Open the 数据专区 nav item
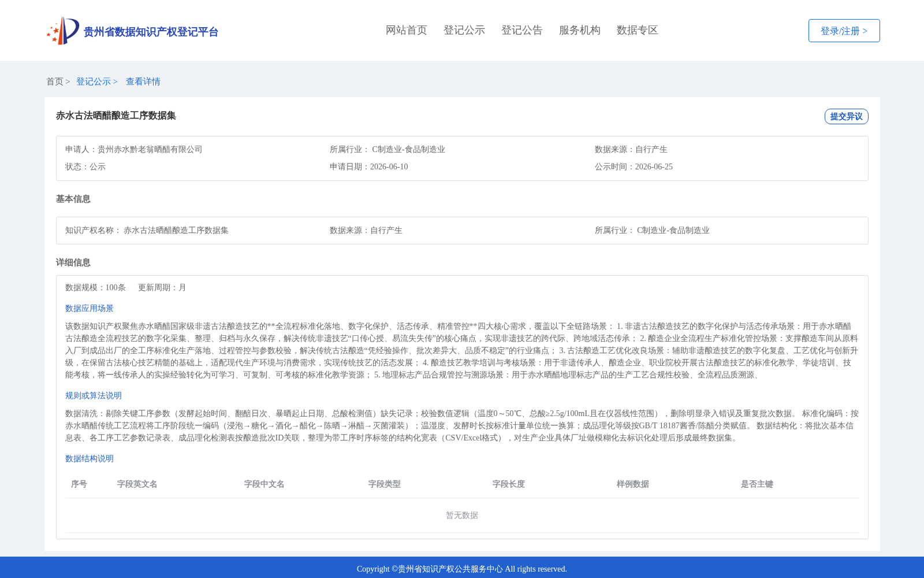 pyautogui.click(x=638, y=30)
